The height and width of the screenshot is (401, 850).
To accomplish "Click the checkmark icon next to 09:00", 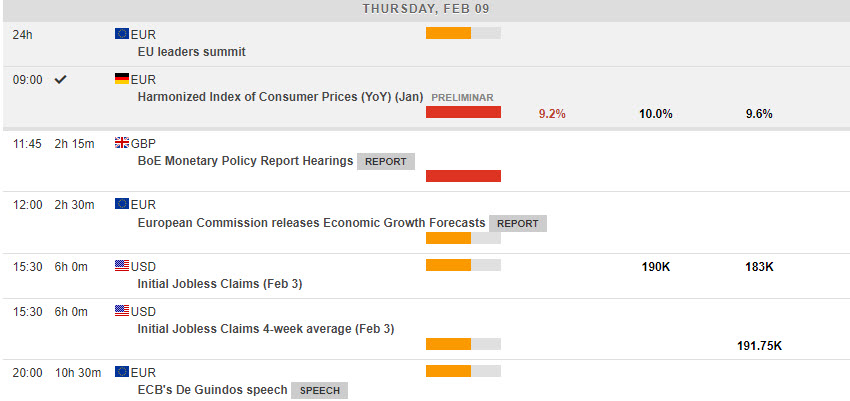I will (61, 79).
